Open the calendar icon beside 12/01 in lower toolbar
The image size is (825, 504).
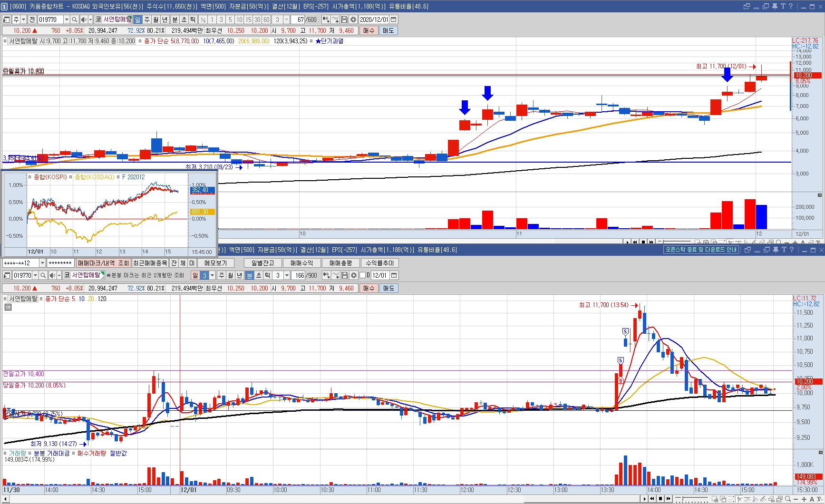(394, 275)
